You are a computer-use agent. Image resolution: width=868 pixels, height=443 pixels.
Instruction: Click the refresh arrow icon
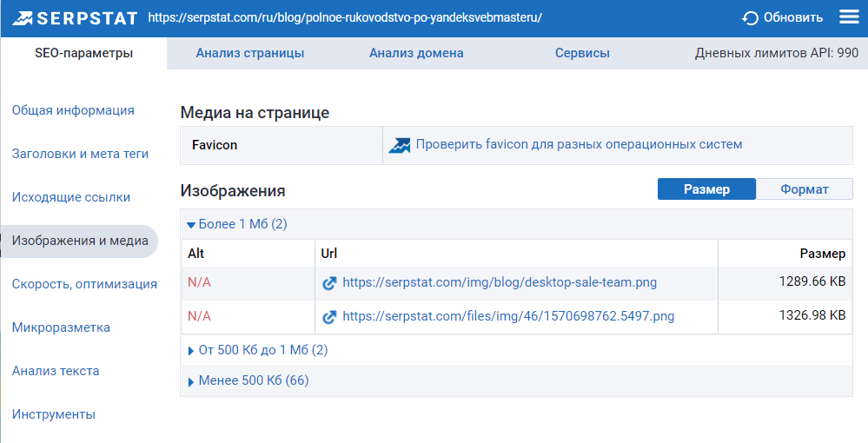coord(750,18)
